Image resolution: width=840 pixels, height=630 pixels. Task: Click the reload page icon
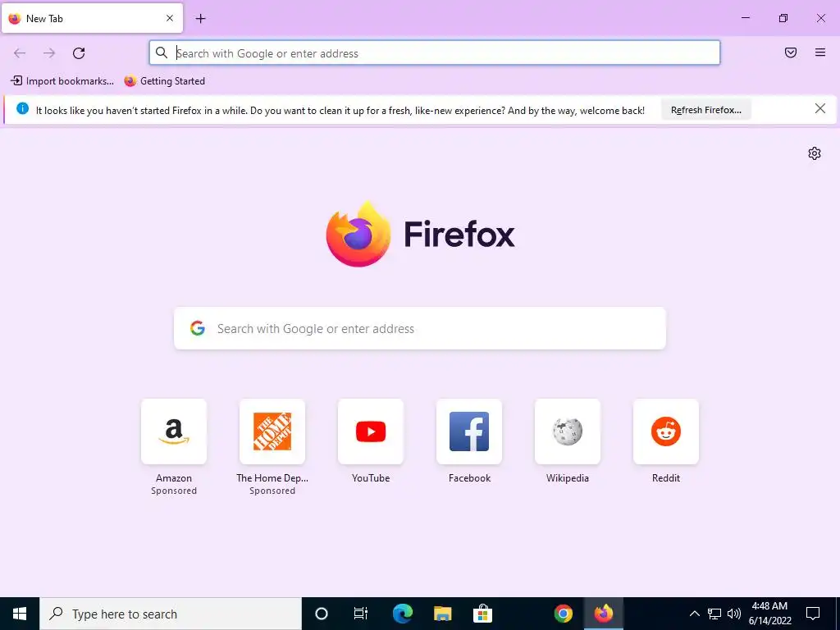tap(79, 53)
